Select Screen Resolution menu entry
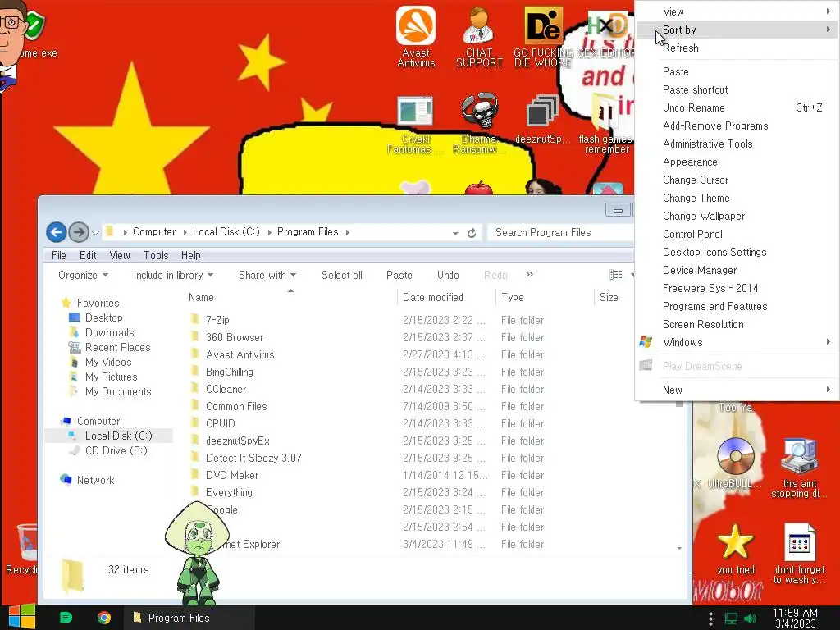The width and height of the screenshot is (840, 630). [737, 324]
